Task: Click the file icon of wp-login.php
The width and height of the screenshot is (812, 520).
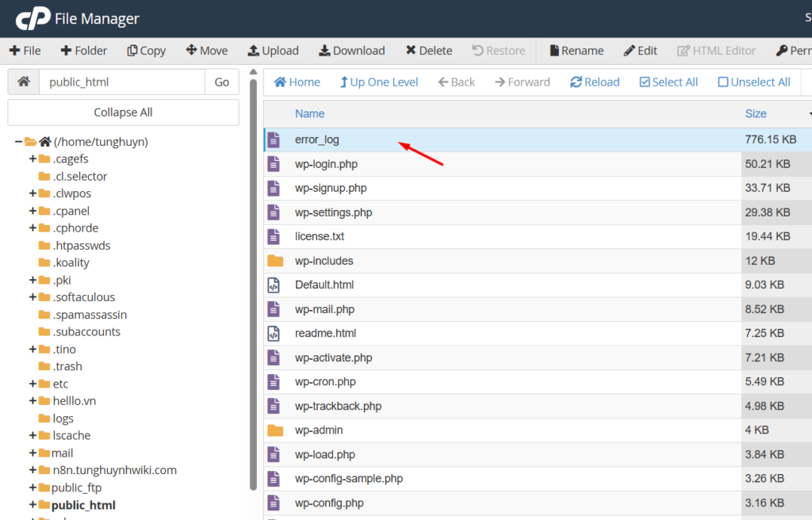Action: 274,164
